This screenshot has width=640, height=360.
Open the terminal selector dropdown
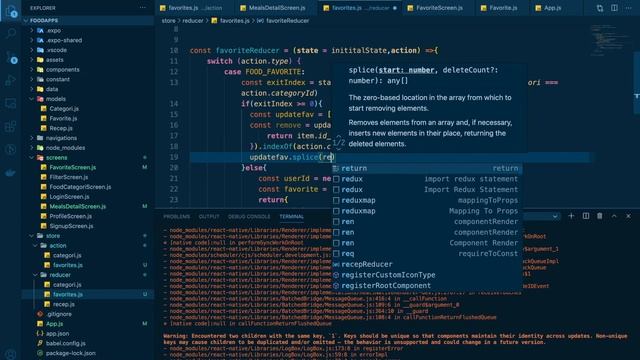555,216
